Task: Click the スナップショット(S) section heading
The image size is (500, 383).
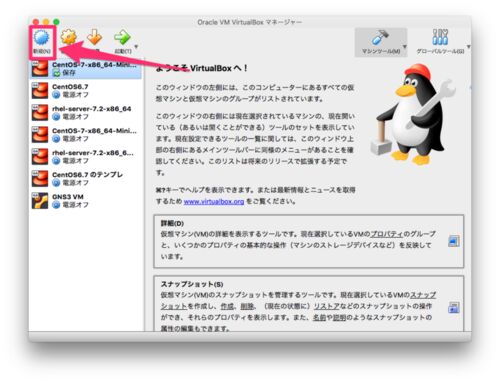Action: coord(192,284)
